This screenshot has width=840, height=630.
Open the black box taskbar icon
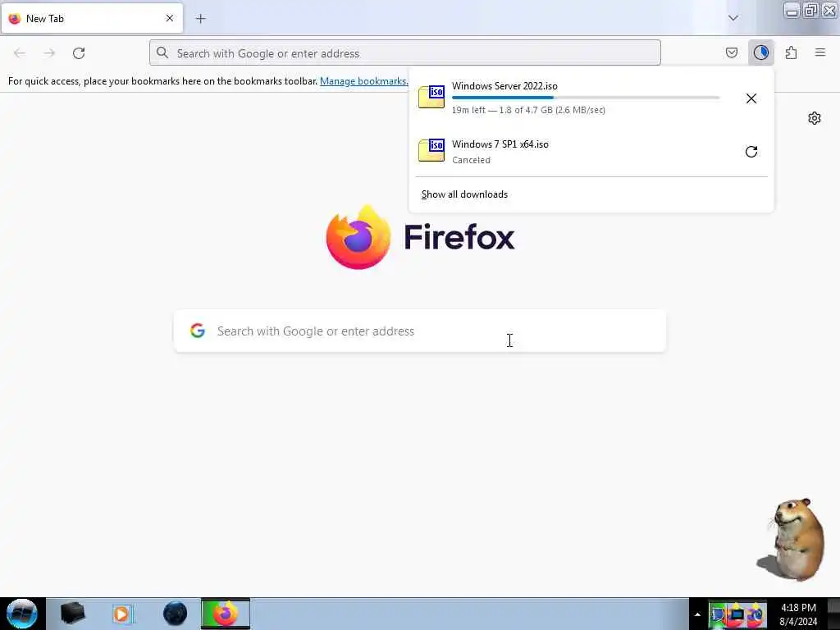[72, 614]
